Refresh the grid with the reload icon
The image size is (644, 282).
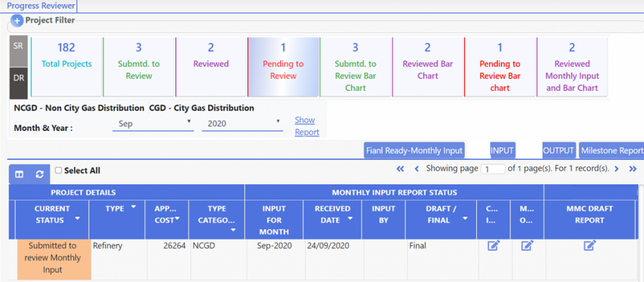pos(39,174)
